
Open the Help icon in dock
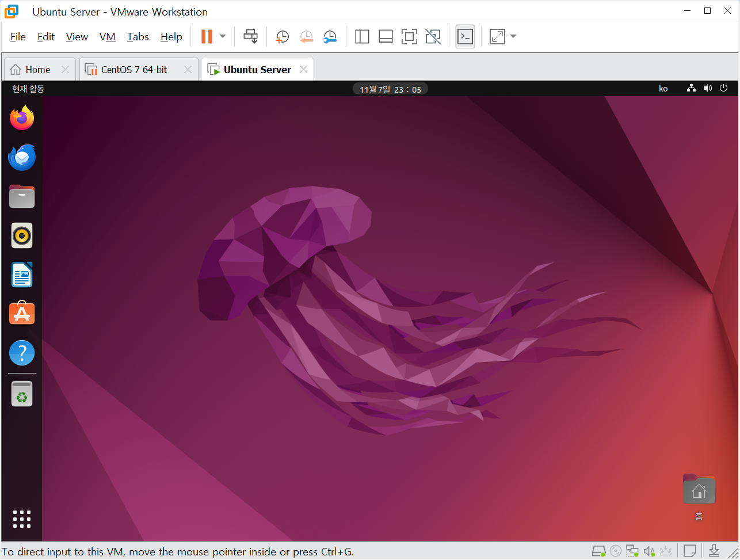click(x=22, y=352)
